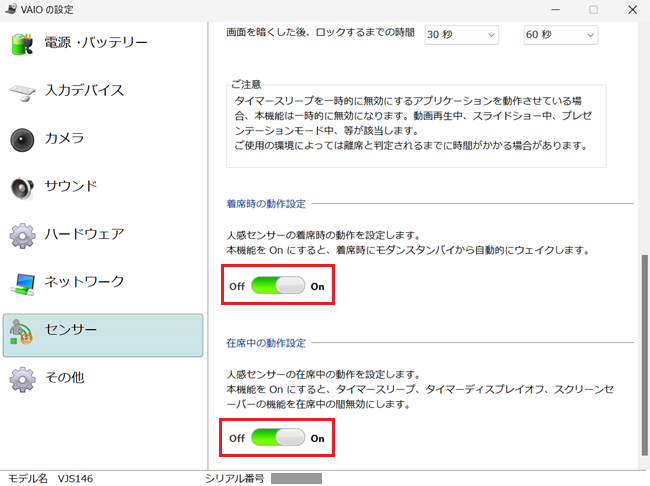Toggle the 在席中の動作設定 switch
The width and height of the screenshot is (650, 486).
(x=278, y=437)
